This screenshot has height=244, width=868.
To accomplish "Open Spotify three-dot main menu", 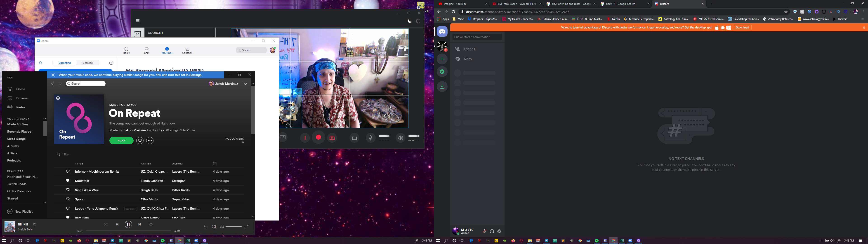I will point(10,78).
